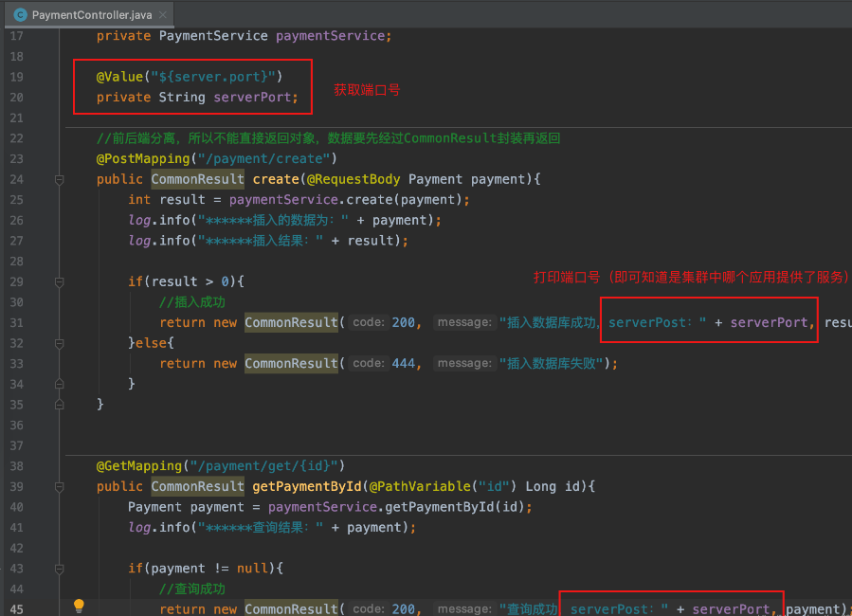
Task: Click the yellow lightbulb intention icon
Action: [79, 607]
